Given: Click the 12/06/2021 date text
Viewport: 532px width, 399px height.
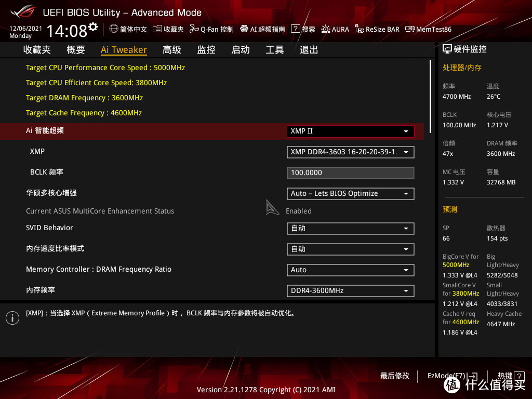Looking at the screenshot, I should coord(26,29).
